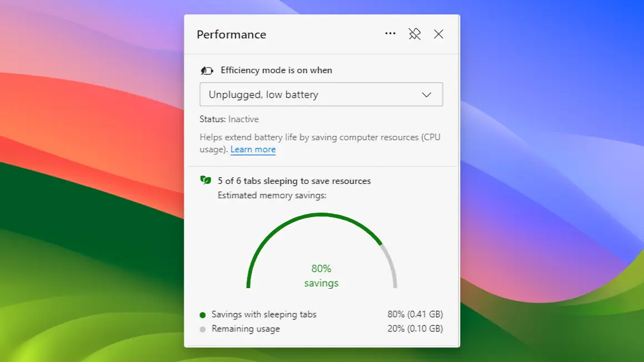Click the gray dot beside remaining usage
The height and width of the screenshot is (362, 644).
[x=204, y=328]
